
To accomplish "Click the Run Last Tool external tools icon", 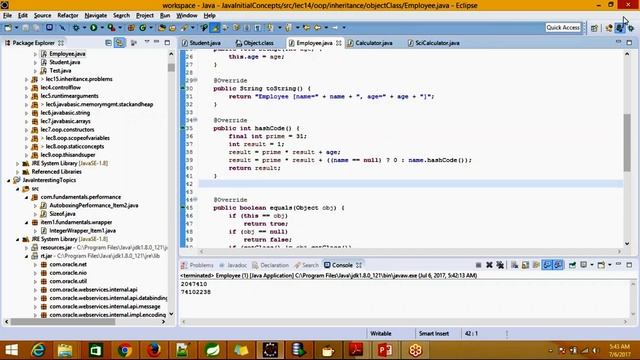I will pyautogui.click(x=111, y=27).
